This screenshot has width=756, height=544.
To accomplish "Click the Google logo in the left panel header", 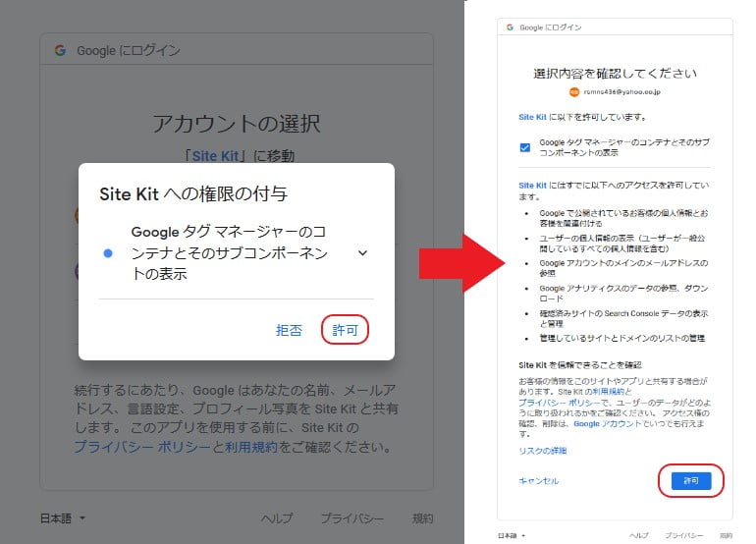I will [x=60, y=50].
